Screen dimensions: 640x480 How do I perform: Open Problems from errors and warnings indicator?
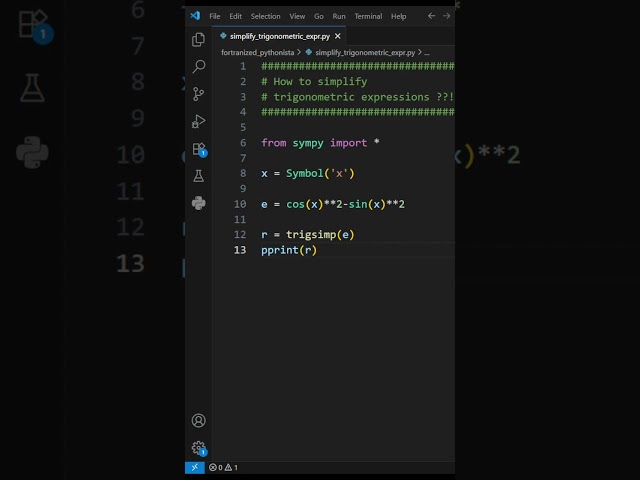223,467
